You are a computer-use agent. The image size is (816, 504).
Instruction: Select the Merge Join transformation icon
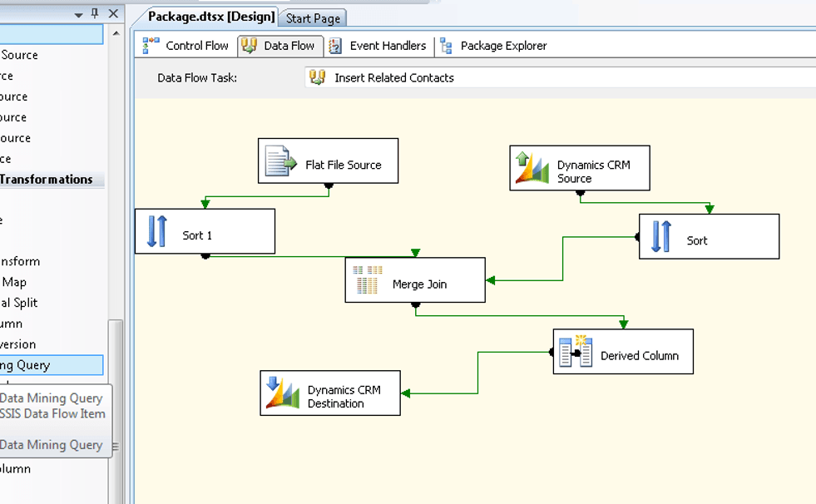368,279
